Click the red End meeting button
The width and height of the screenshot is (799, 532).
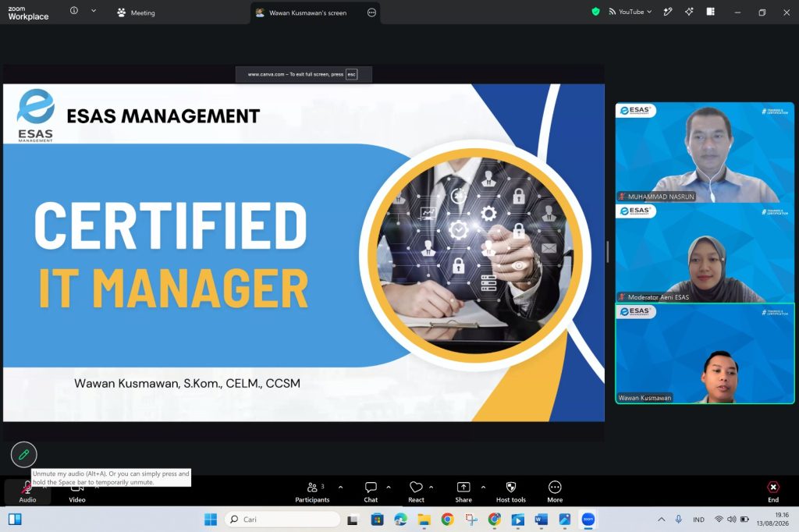click(773, 492)
